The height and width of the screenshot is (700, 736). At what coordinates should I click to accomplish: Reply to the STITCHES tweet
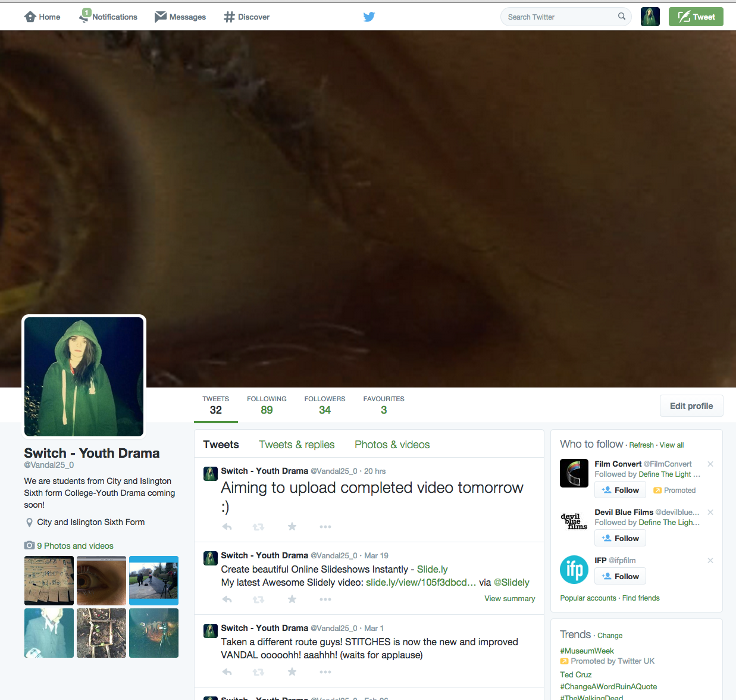pos(227,672)
